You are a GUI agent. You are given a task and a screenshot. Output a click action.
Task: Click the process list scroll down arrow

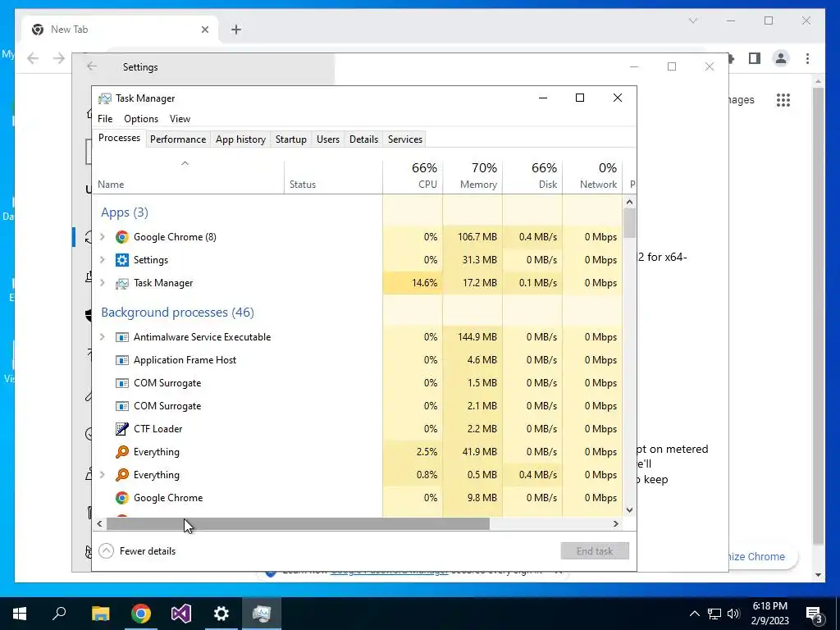[x=629, y=510]
